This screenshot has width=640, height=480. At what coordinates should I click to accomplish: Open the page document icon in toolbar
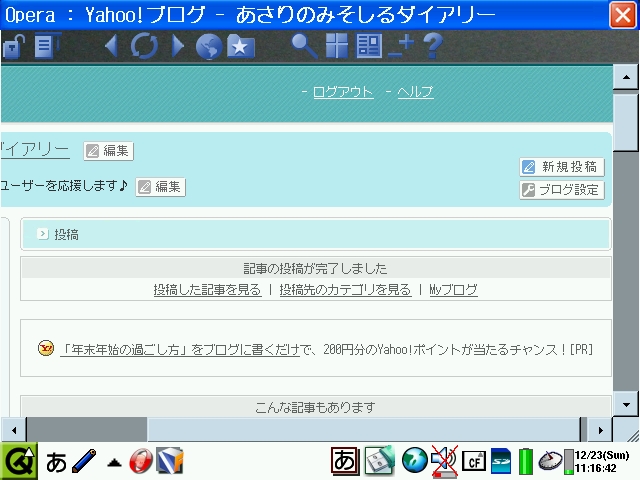point(47,46)
